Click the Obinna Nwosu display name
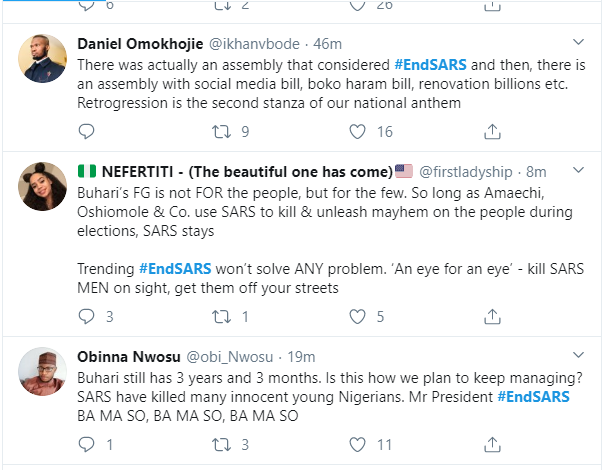606x470 pixels. pyautogui.click(x=126, y=357)
